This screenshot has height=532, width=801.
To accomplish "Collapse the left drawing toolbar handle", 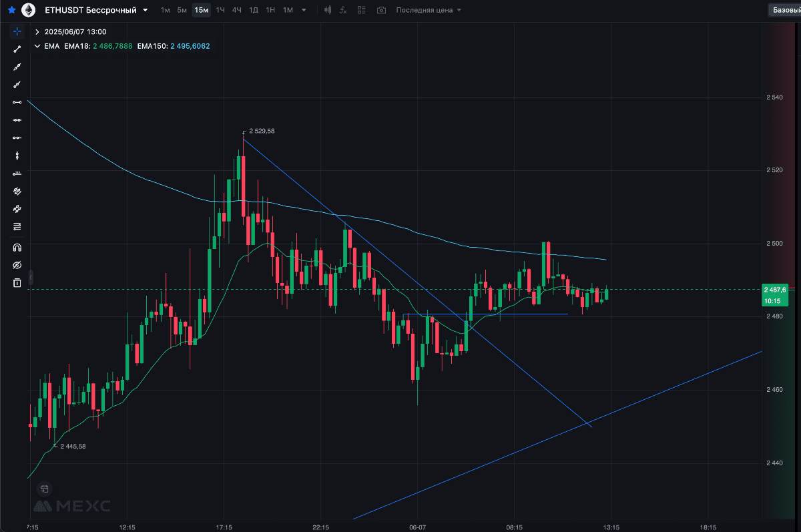I will click(30, 278).
